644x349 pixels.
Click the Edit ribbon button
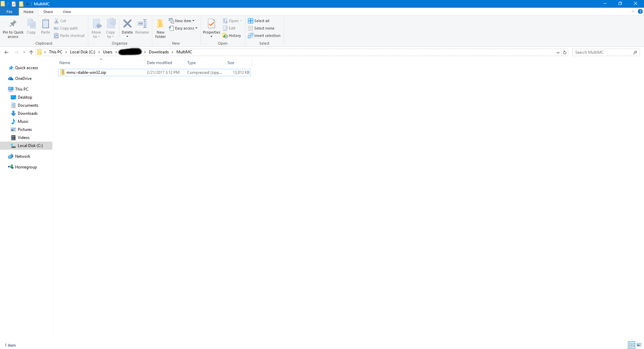tap(229, 28)
